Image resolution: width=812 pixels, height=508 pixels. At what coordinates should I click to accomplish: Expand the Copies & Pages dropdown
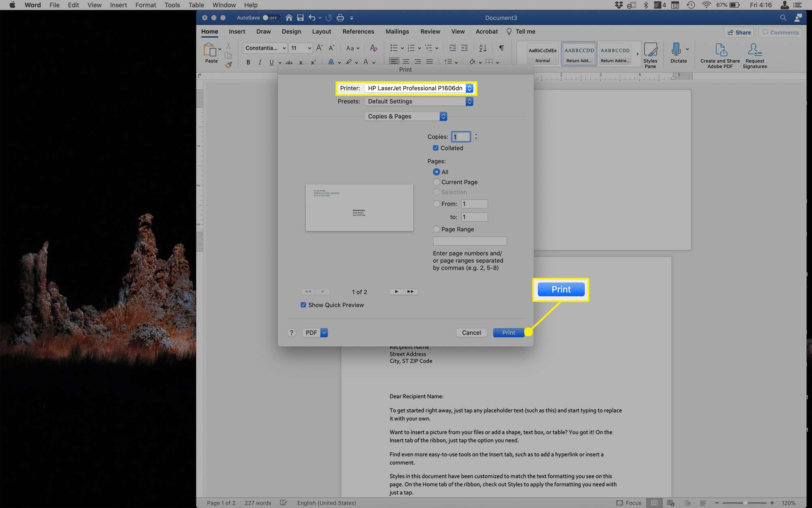405,116
